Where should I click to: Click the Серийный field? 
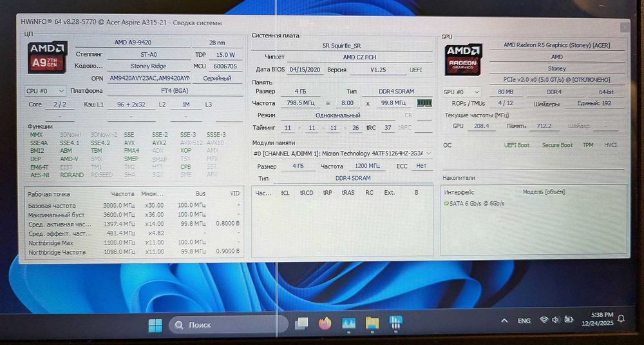pyautogui.click(x=217, y=78)
